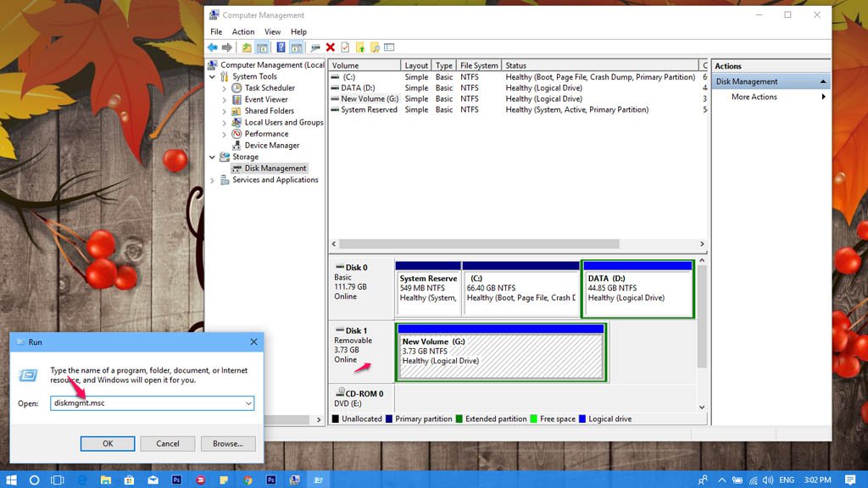Select New Volume (G:) partition block on Disk 1
868x488 pixels.
point(501,352)
